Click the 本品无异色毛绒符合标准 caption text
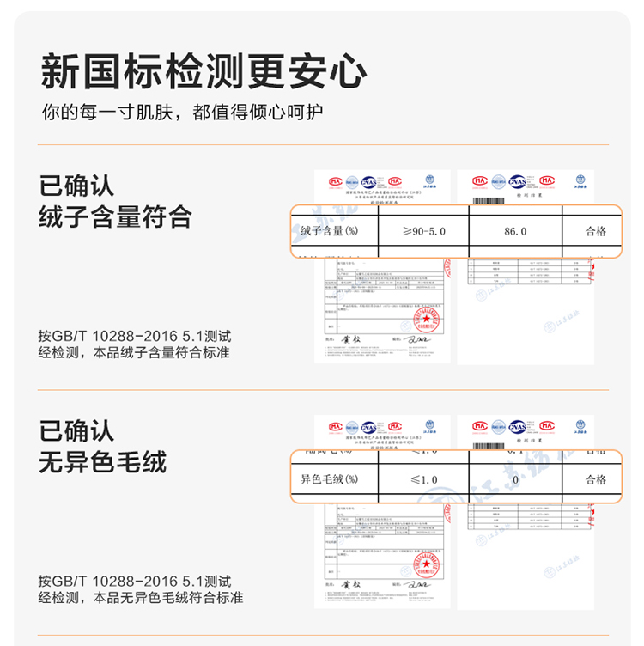 pyautogui.click(x=168, y=598)
